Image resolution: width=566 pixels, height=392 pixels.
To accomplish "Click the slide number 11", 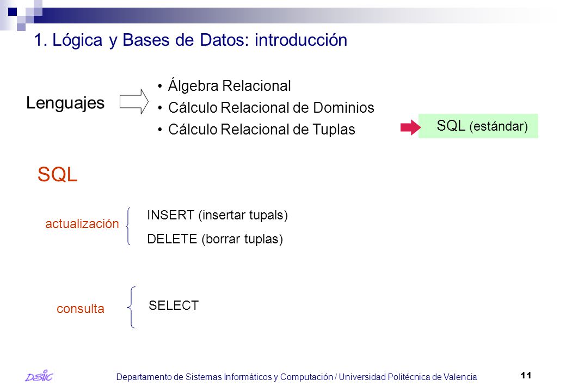I will coord(526,376).
